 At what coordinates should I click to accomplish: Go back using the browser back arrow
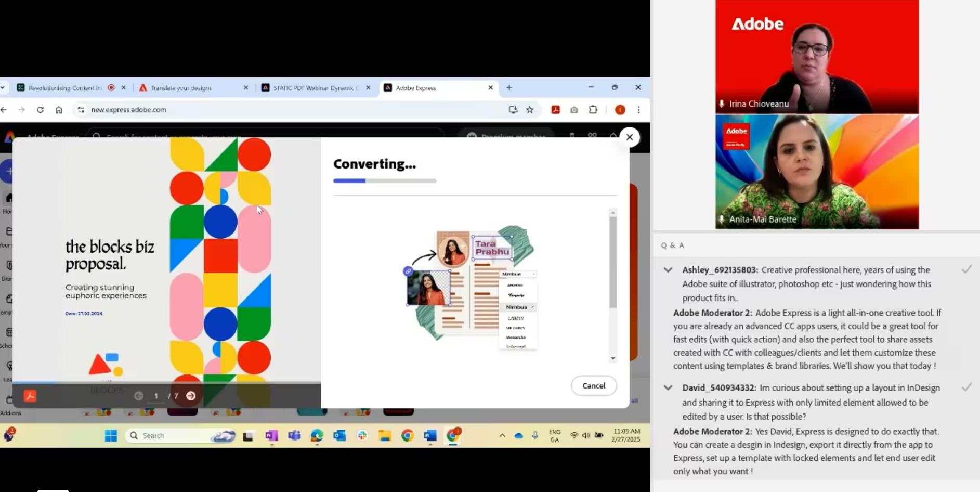click(x=4, y=110)
